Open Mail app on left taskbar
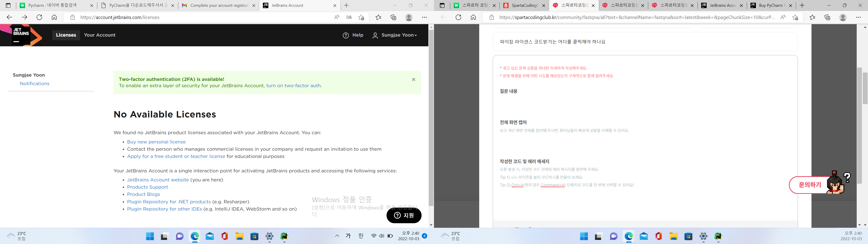 click(210, 236)
